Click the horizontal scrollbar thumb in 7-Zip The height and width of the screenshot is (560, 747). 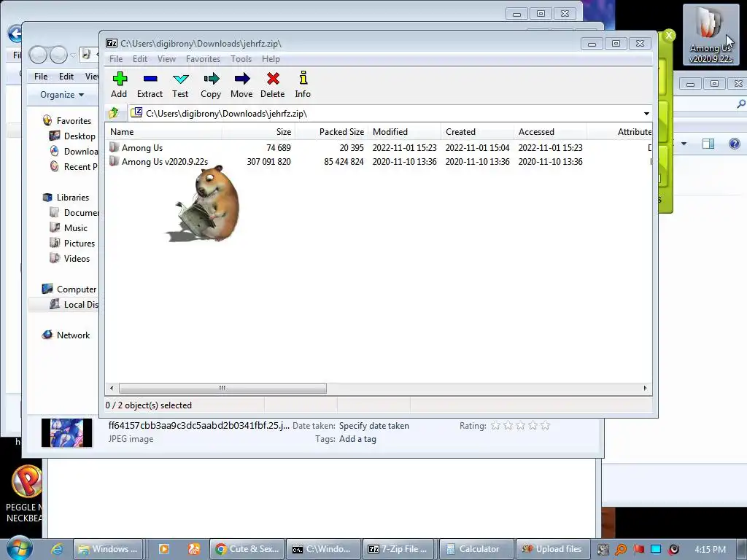point(222,388)
